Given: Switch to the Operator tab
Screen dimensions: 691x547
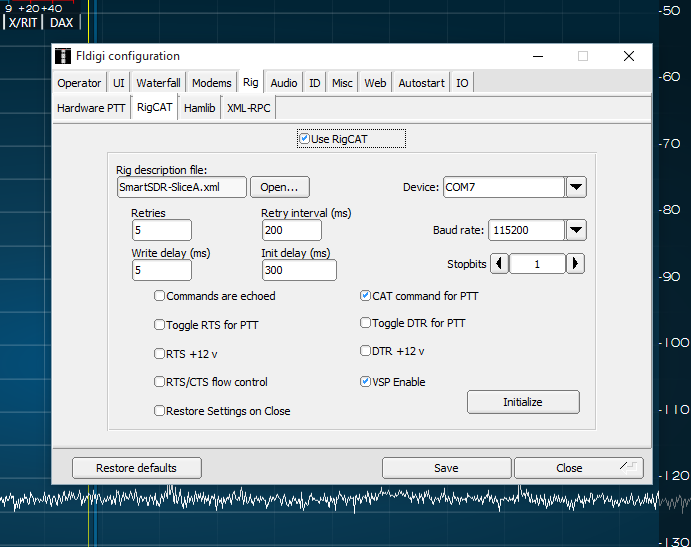Looking at the screenshot, I should click(x=79, y=83).
